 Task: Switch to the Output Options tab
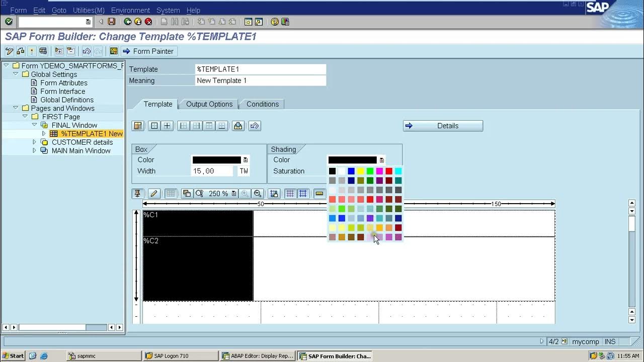209,104
